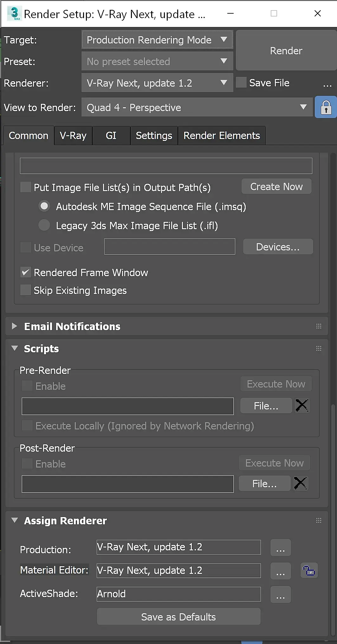Image resolution: width=337 pixels, height=644 pixels.
Task: Switch to the V-Ray tab
Action: [x=73, y=136]
